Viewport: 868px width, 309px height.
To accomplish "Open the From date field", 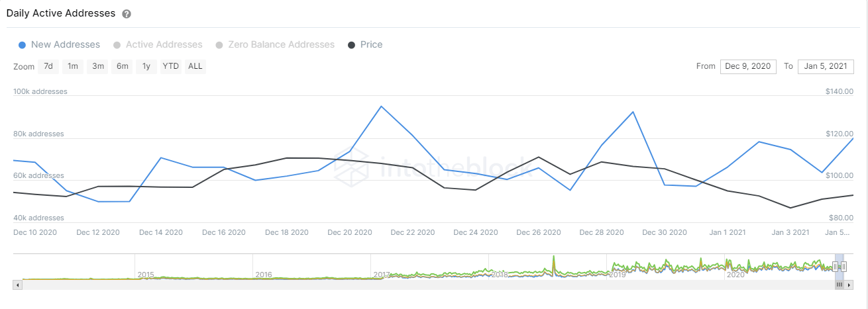I will 748,66.
